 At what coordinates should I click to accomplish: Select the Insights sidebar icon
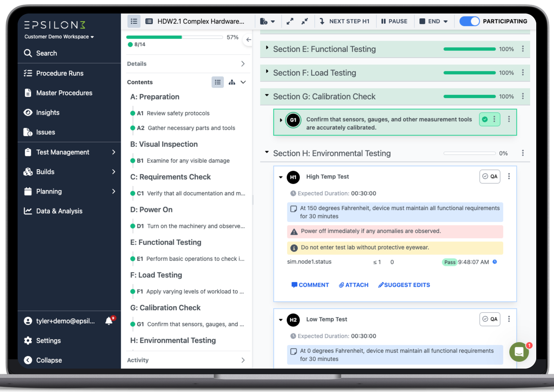28,112
